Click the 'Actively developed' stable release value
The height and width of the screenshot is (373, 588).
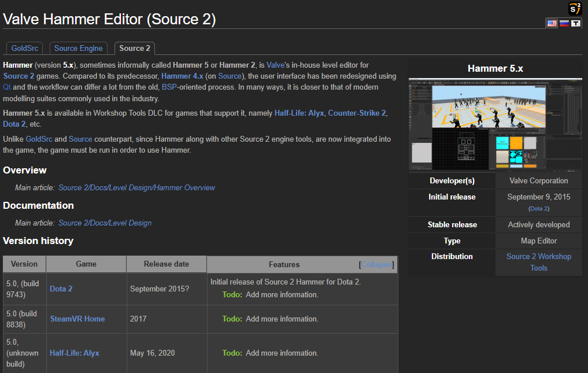coord(539,225)
